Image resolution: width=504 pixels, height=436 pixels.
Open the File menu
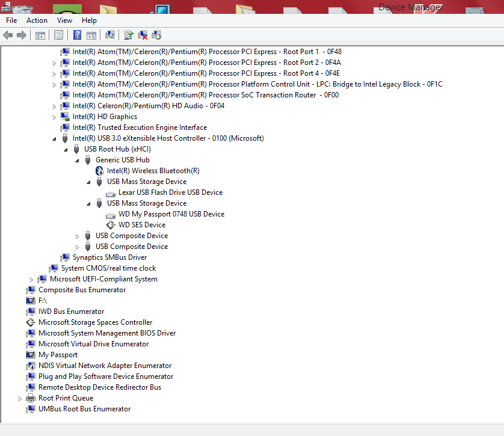11,20
